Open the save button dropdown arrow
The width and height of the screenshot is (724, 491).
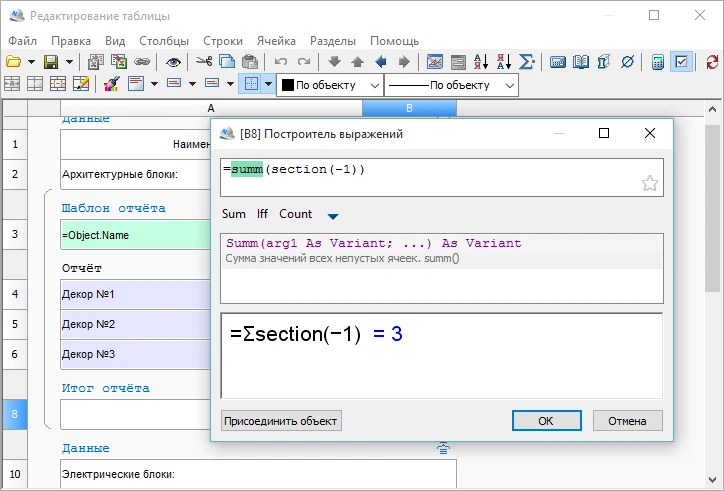click(69, 62)
